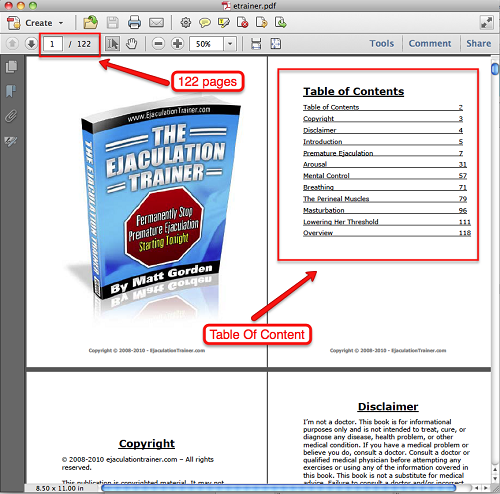Click the 50% zoom value field
Screen dimensions: 500x494
coord(206,44)
